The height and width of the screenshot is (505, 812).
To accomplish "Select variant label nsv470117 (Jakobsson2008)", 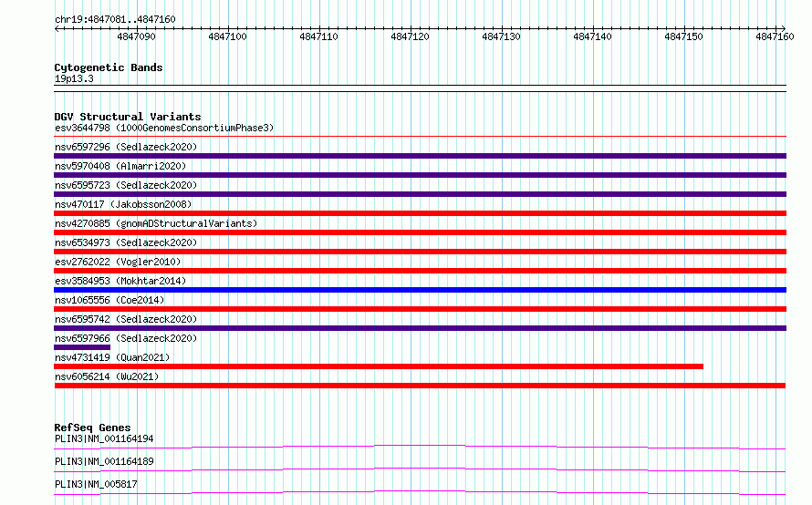I will point(123,204).
